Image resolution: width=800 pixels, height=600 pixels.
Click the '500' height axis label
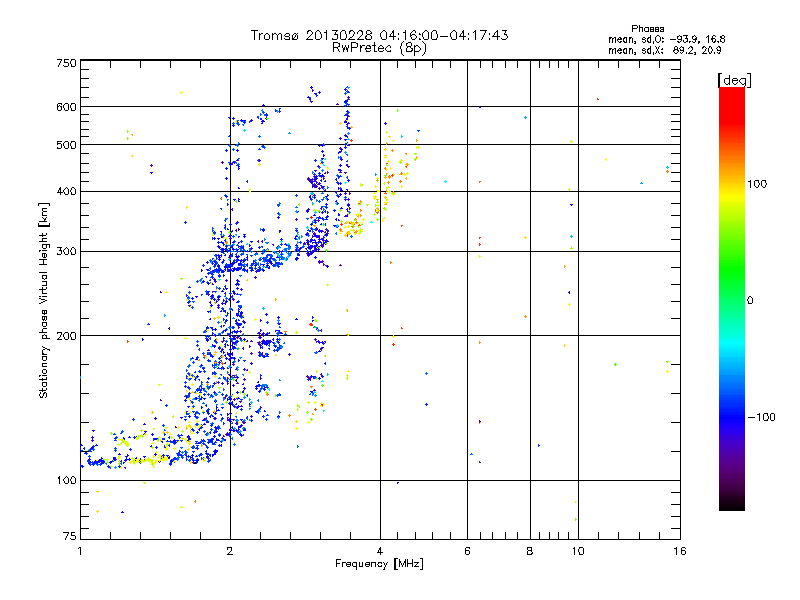pos(67,145)
